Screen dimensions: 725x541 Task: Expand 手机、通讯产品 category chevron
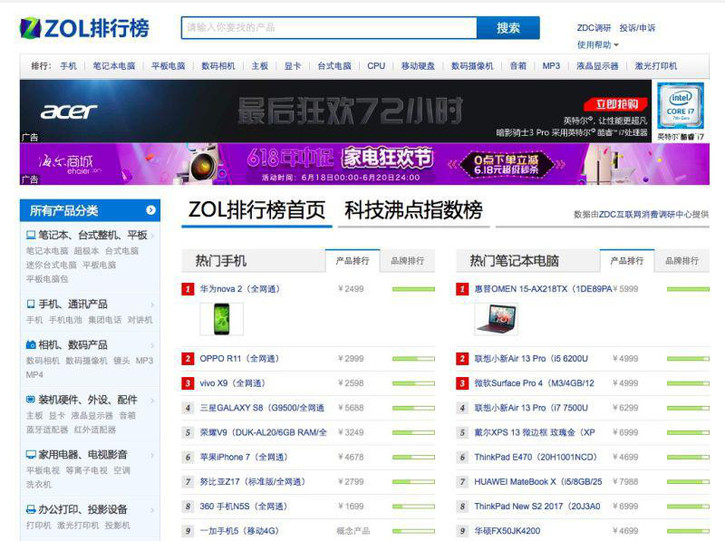[152, 304]
